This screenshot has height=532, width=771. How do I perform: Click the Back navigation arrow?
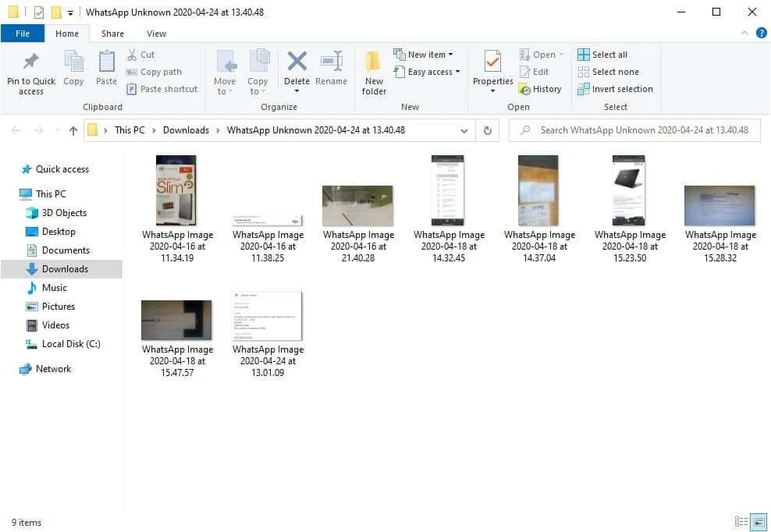click(16, 130)
